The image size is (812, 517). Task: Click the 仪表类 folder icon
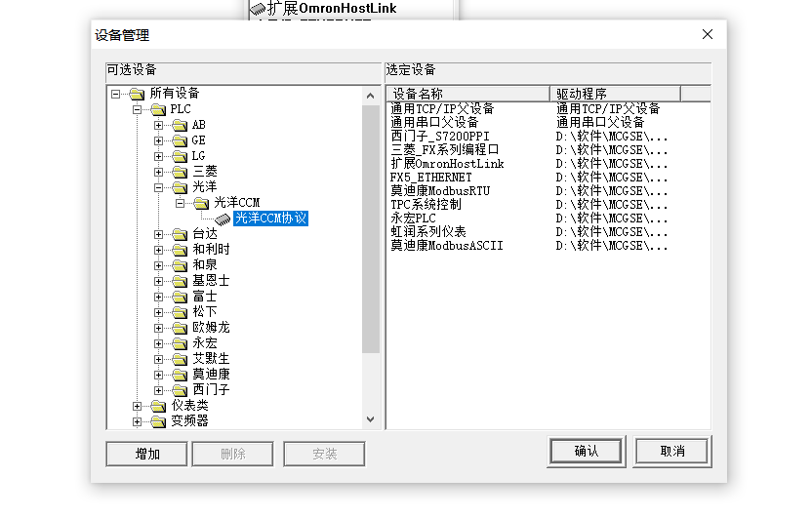click(158, 406)
